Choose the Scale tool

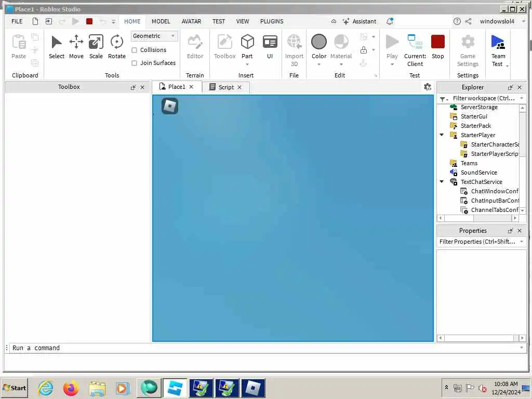96,47
